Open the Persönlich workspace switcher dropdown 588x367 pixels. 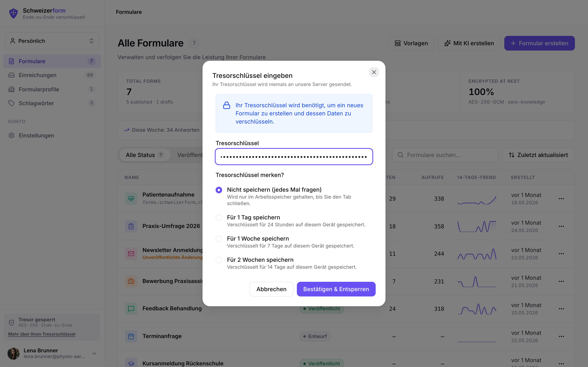click(x=52, y=41)
